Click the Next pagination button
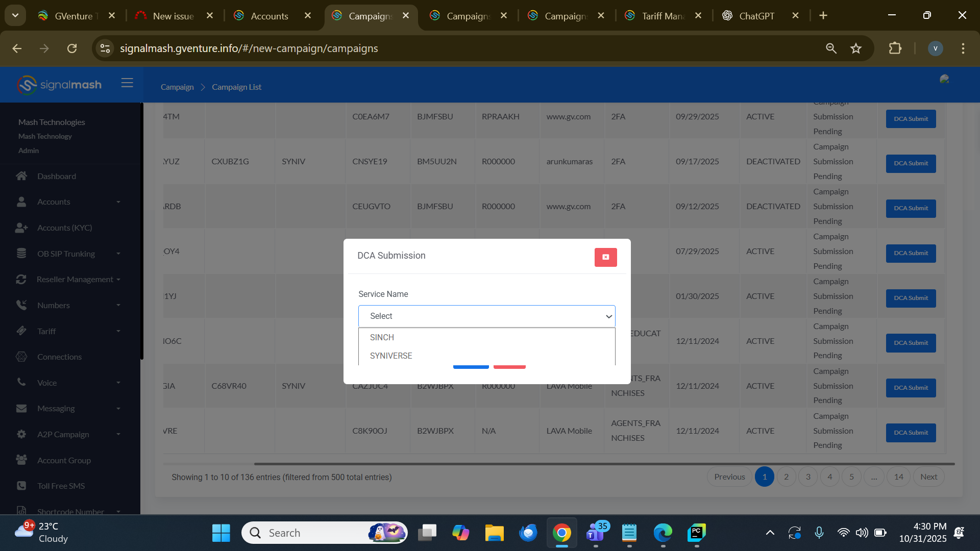 [x=928, y=477]
